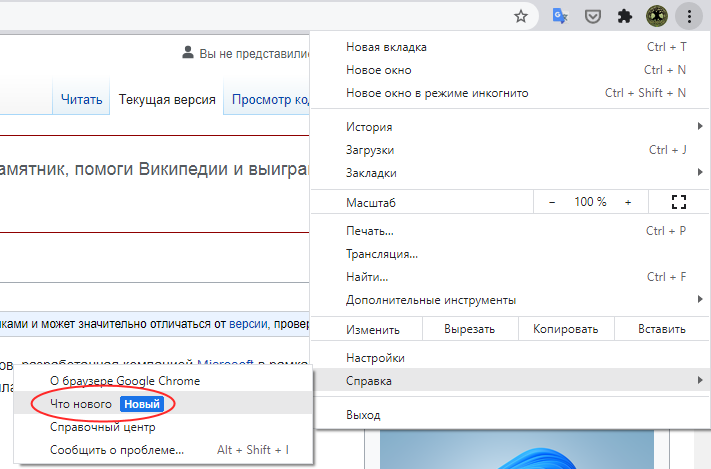Image resolution: width=711 pixels, height=469 pixels.
Task: Select Сообщить о проблеме... item
Action: (163, 450)
